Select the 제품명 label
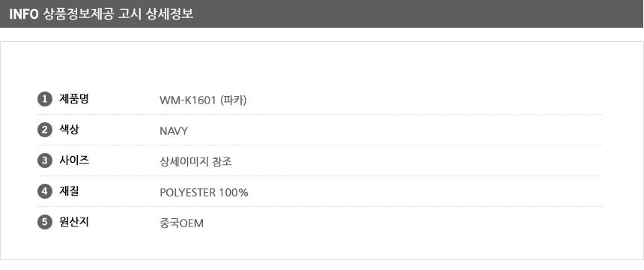 pyautogui.click(x=74, y=99)
